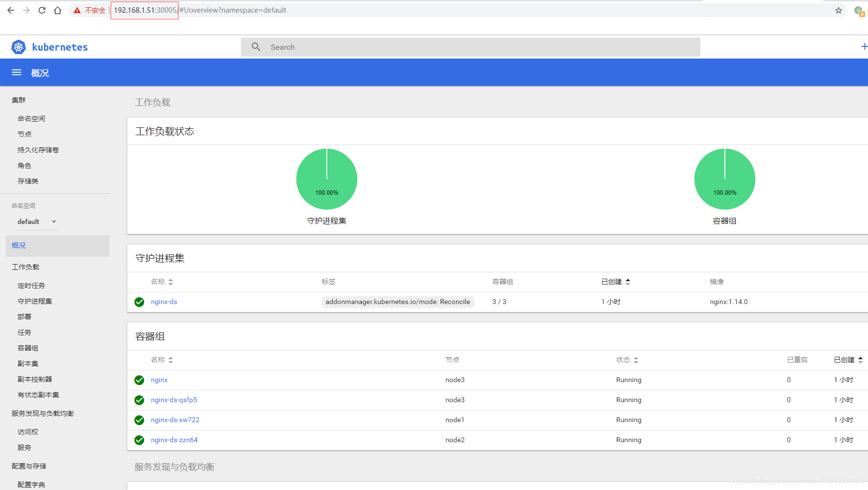This screenshot has height=490, width=868.
Task: Click the browser address bar URL
Action: 200,10
